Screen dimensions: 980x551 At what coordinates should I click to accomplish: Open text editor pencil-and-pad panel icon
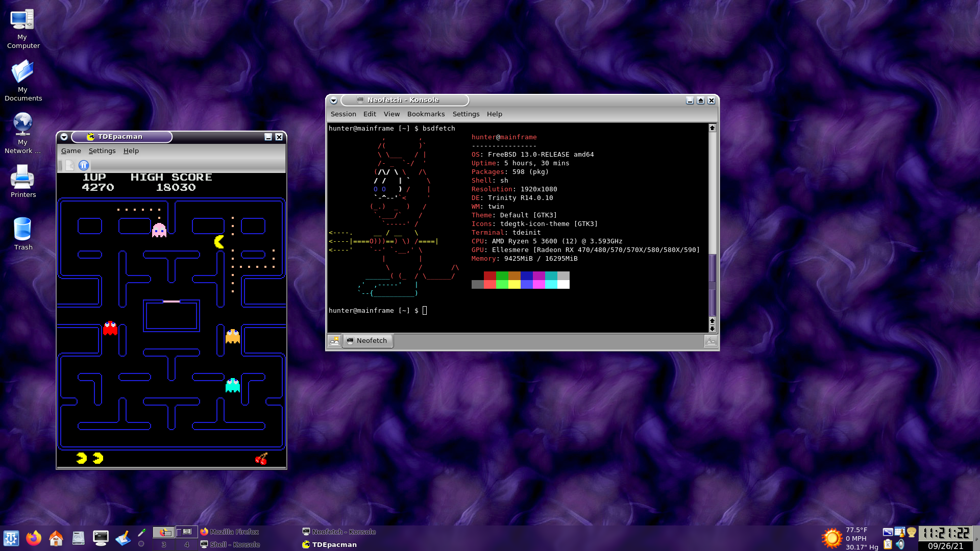tap(123, 538)
